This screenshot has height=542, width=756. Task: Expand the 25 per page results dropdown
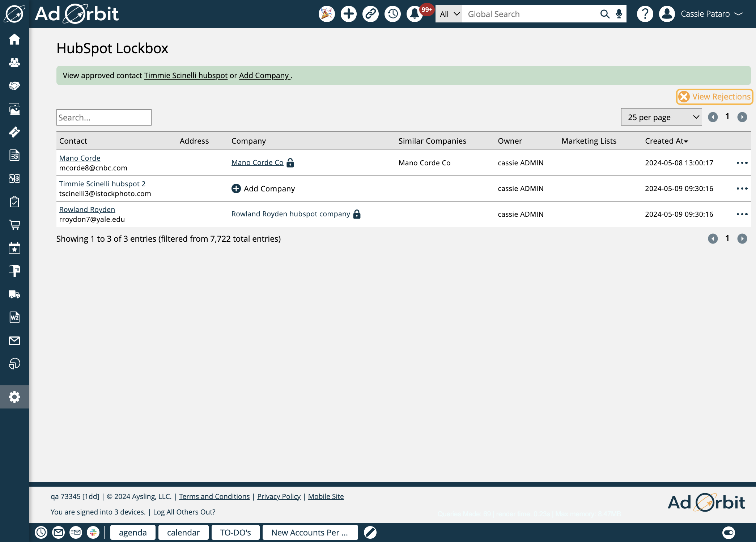pyautogui.click(x=662, y=117)
